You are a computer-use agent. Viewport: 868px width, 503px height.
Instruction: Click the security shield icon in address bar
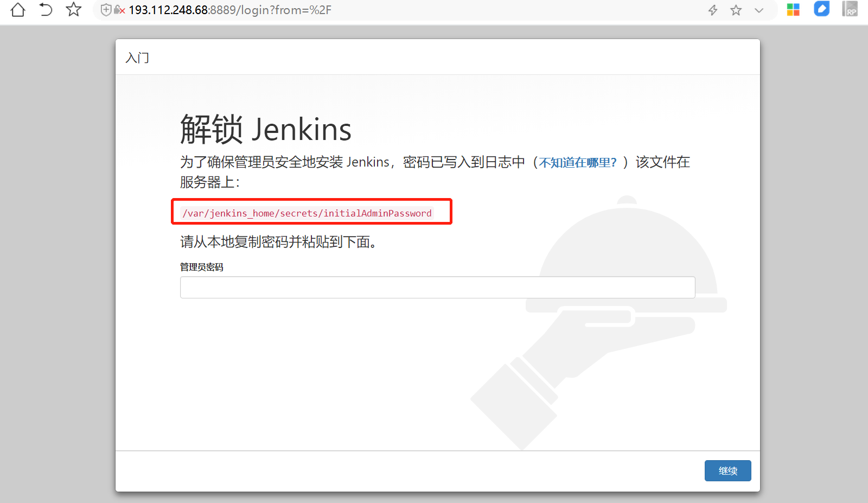[106, 10]
